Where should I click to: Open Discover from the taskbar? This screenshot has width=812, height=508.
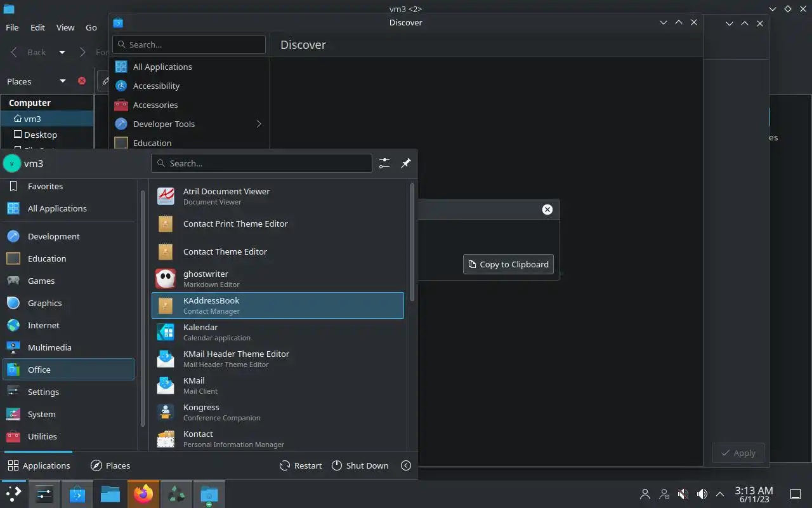tap(77, 494)
